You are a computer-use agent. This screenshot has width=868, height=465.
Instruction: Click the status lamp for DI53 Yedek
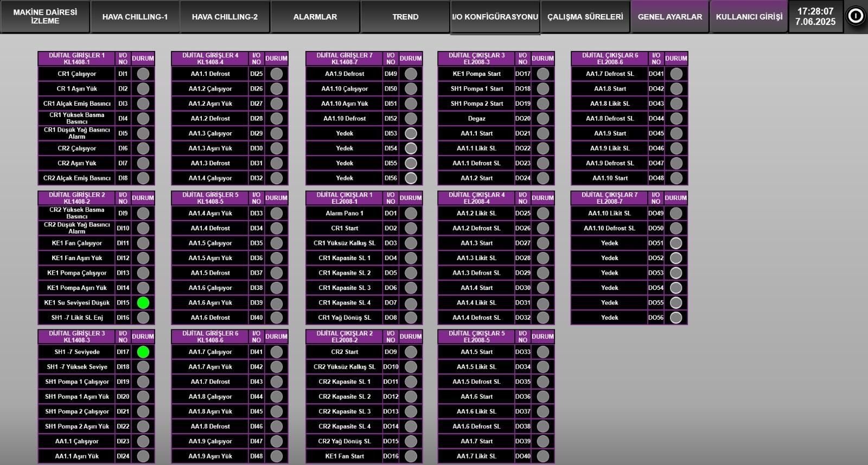(x=411, y=133)
